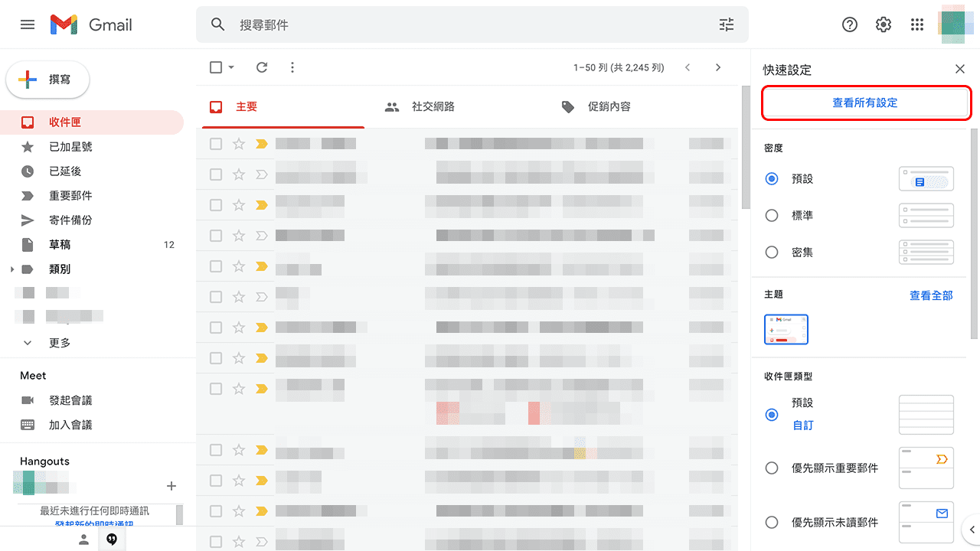Click the current theme thumbnail
Image resolution: width=980 pixels, height=551 pixels.
click(786, 329)
